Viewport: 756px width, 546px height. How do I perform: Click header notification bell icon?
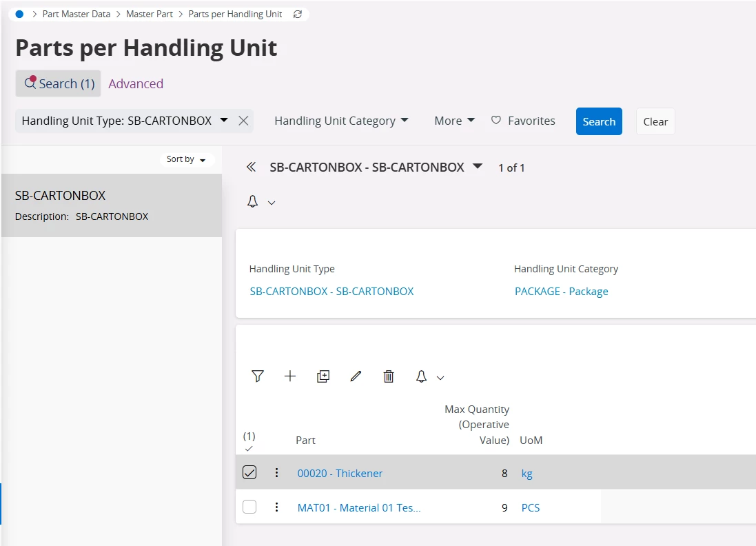pyautogui.click(x=253, y=201)
